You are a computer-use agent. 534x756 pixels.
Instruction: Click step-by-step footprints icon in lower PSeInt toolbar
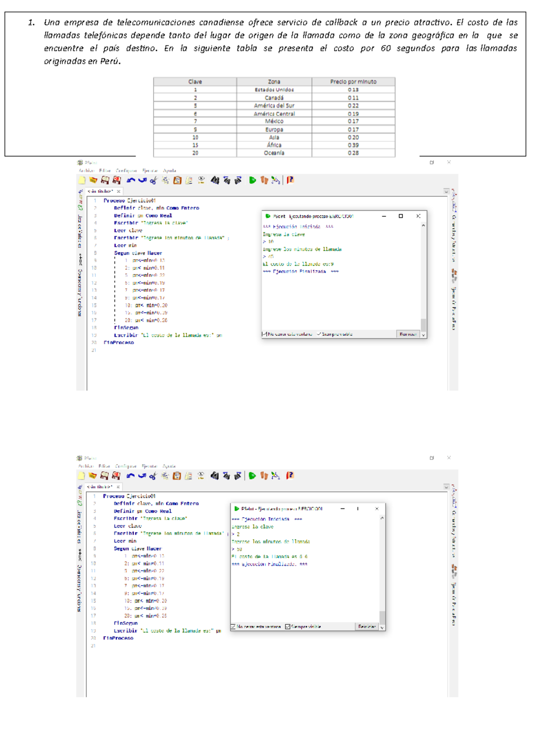pos(264,476)
